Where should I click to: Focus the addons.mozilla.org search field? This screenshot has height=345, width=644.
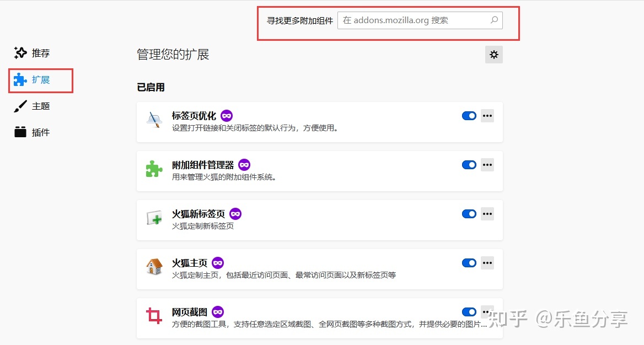(414, 20)
